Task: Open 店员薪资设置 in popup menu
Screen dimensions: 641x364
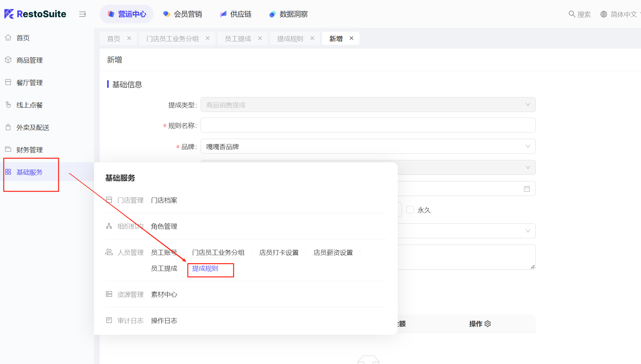Action: pyautogui.click(x=333, y=252)
